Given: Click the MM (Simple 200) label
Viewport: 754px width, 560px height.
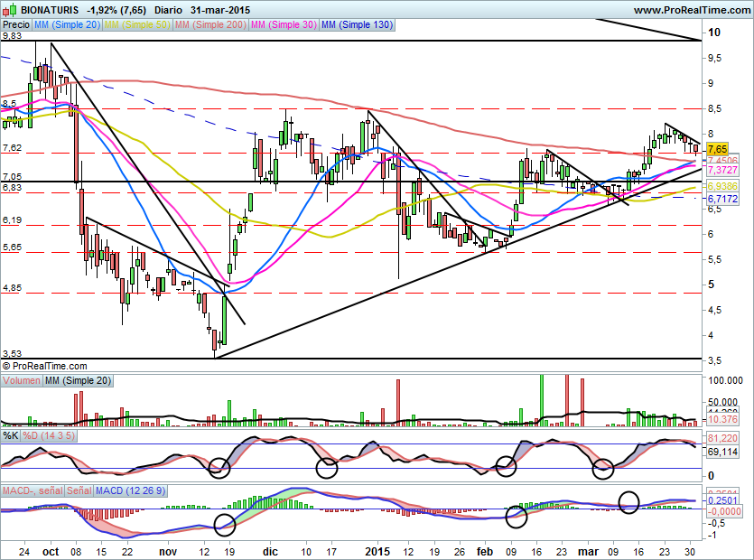Looking at the screenshot, I should point(209,25).
